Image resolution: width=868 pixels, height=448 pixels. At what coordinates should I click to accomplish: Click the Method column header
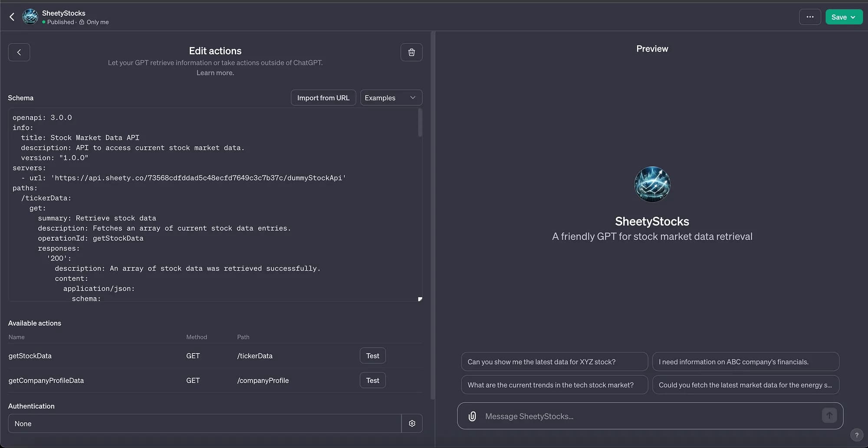click(x=197, y=337)
